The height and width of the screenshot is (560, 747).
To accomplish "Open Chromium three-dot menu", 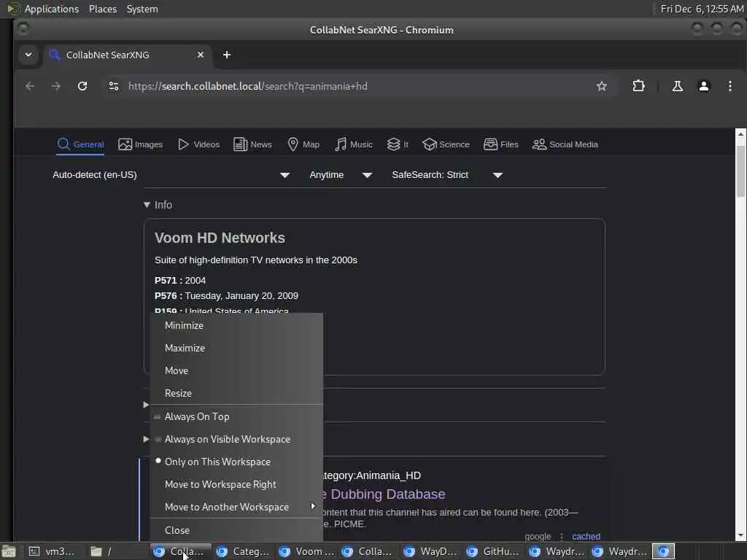I will click(729, 86).
